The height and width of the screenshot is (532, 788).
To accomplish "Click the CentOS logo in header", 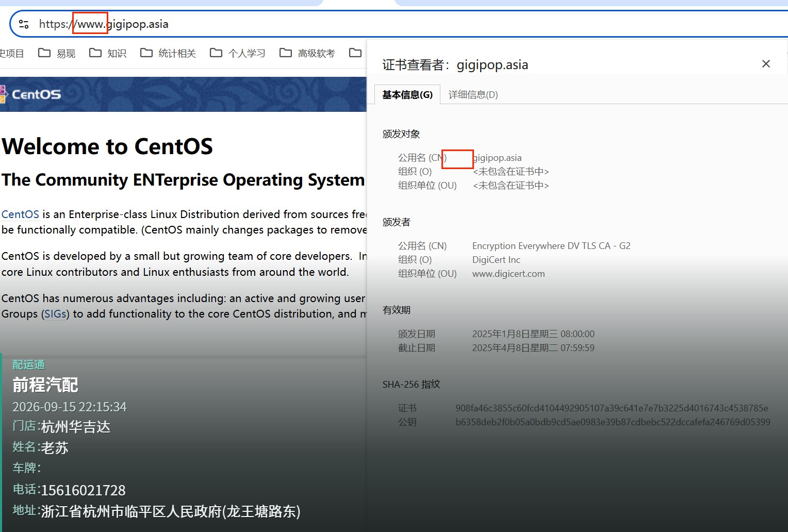I will click(x=31, y=94).
